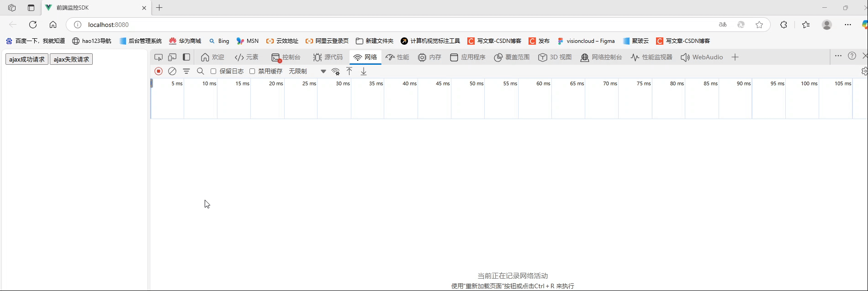The width and height of the screenshot is (868, 291).
Task: Open a new browser tab
Action: (159, 8)
